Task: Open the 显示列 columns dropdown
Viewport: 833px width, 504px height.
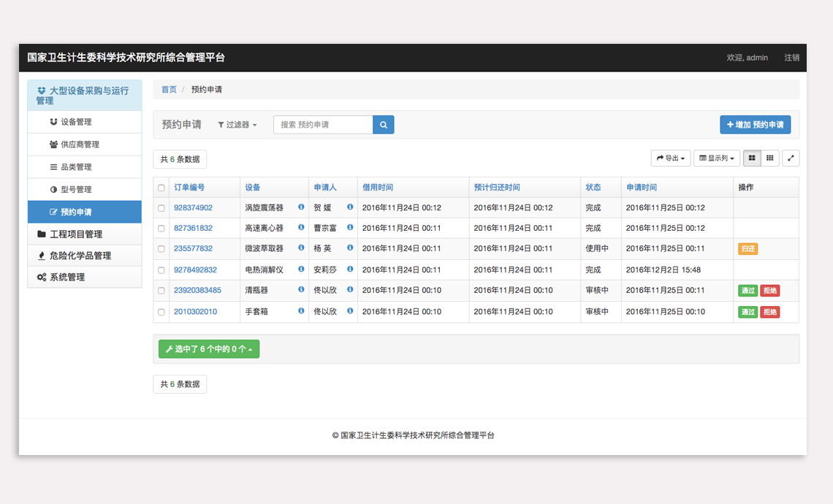Action: pos(716,159)
